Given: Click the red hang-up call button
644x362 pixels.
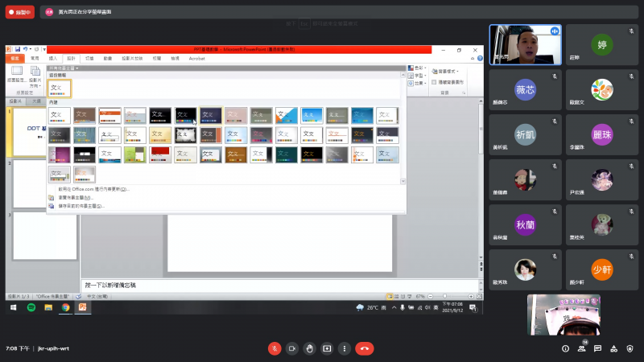Looking at the screenshot, I should click(x=365, y=348).
